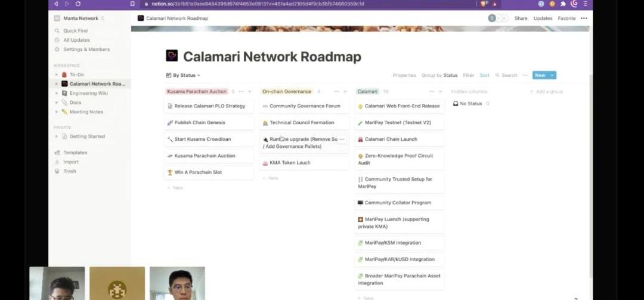Image resolution: width=644 pixels, height=300 pixels.
Task: Click the Search icon in board toolbar
Action: pos(497,75)
